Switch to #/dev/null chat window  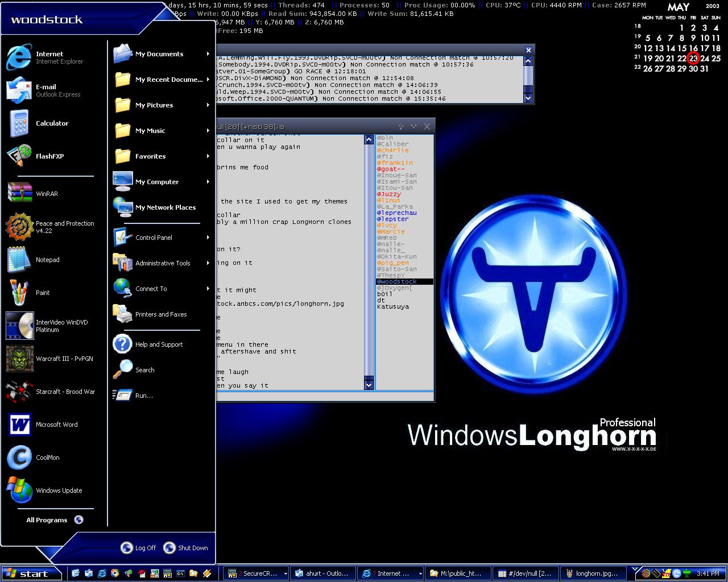click(526, 573)
